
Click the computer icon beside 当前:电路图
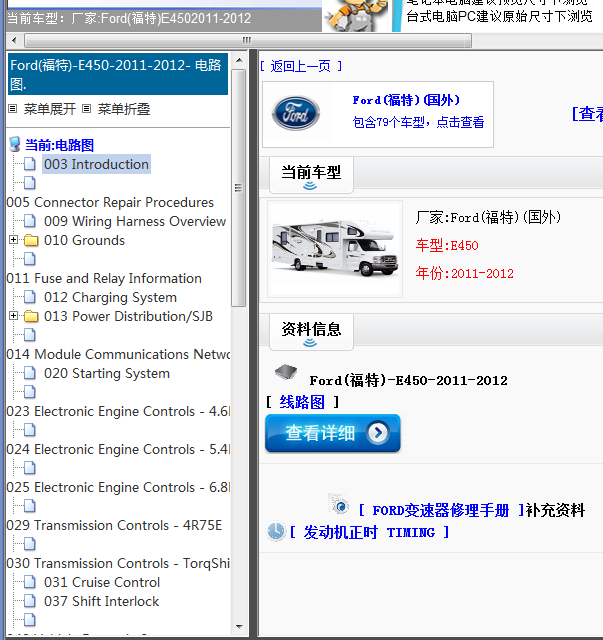pyautogui.click(x=15, y=144)
